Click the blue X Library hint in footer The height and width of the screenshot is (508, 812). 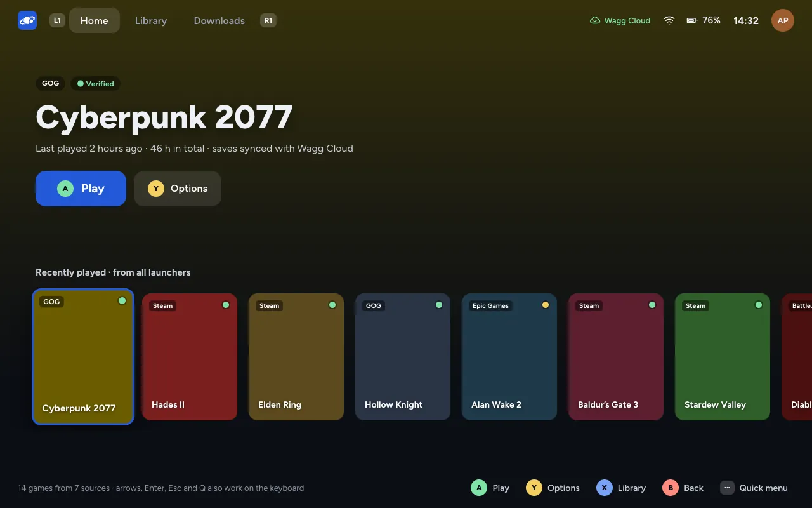(621, 488)
